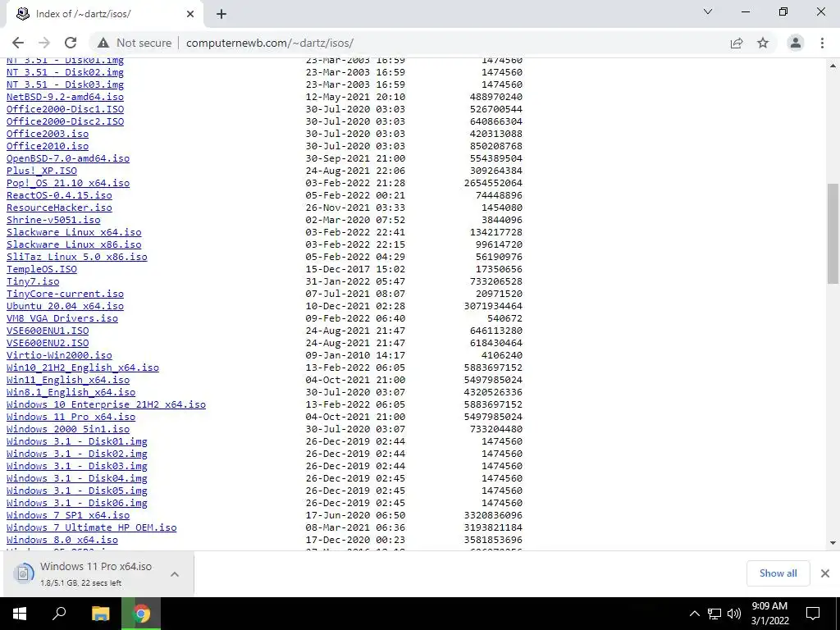Open Windows taskbar search
Viewport: 840px width, 630px height.
tap(59, 614)
